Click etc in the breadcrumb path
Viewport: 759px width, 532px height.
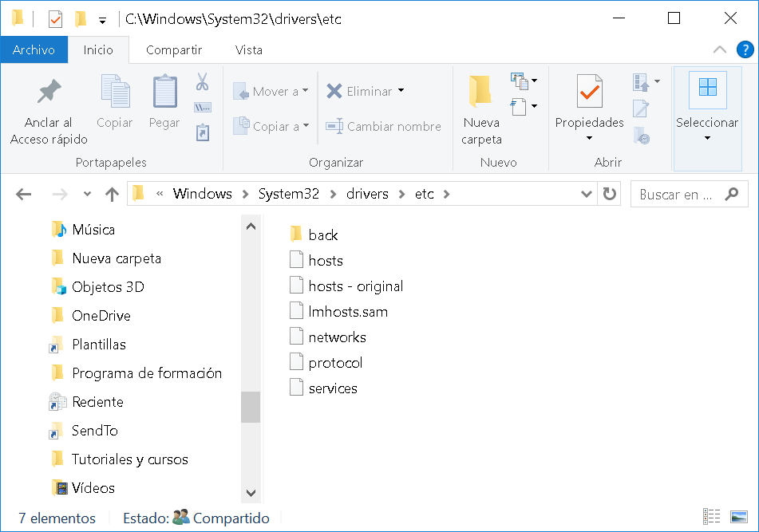click(424, 194)
